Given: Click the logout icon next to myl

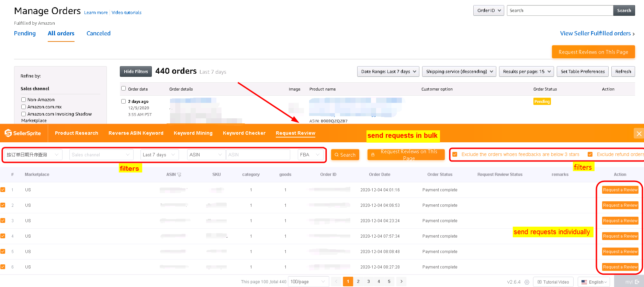Looking at the screenshot, I should pos(637,282).
